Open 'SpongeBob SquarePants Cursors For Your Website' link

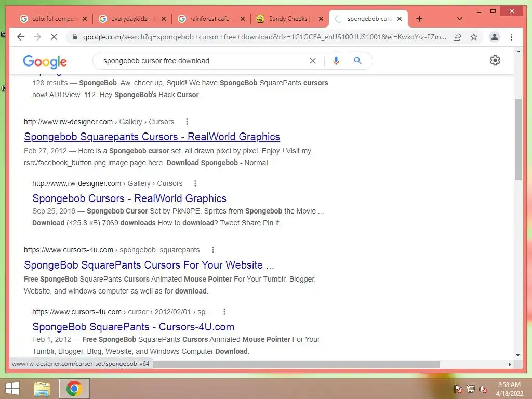tap(149, 264)
